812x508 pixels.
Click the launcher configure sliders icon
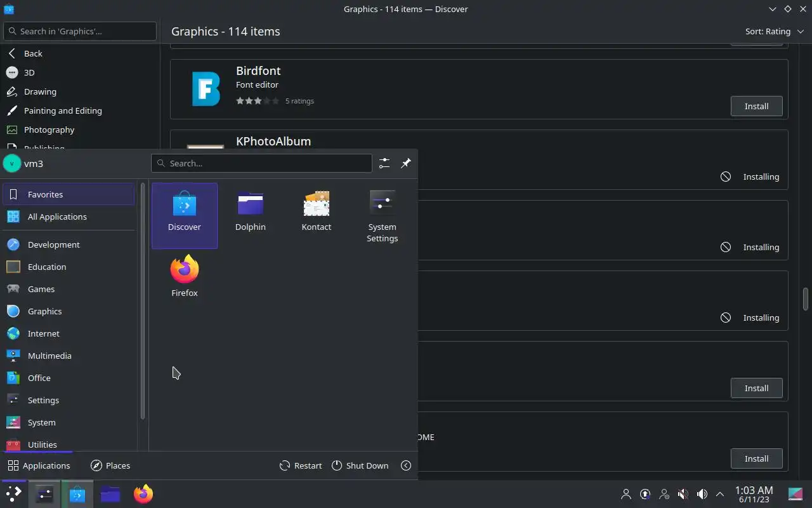[x=384, y=163]
